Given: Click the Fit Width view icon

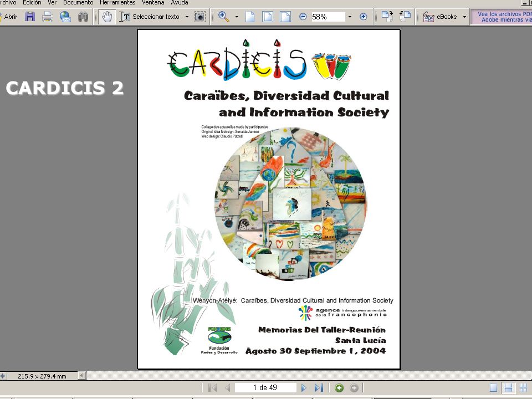Looking at the screenshot, I should (285, 17).
